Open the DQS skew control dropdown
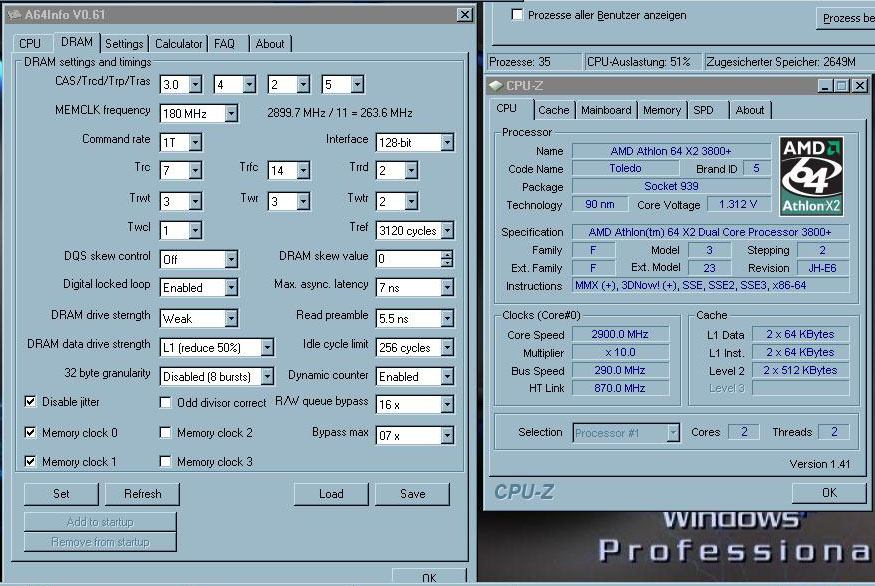Screen dimensions: 875x586 point(231,259)
